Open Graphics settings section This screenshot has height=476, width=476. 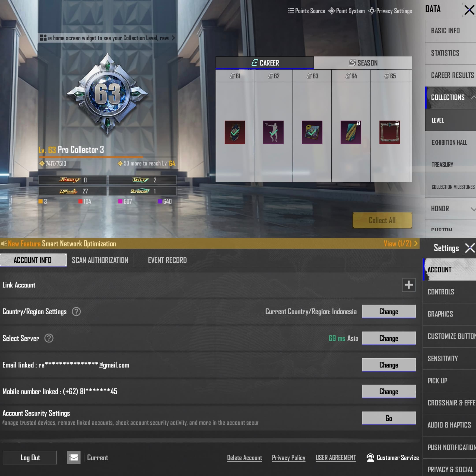point(449,314)
